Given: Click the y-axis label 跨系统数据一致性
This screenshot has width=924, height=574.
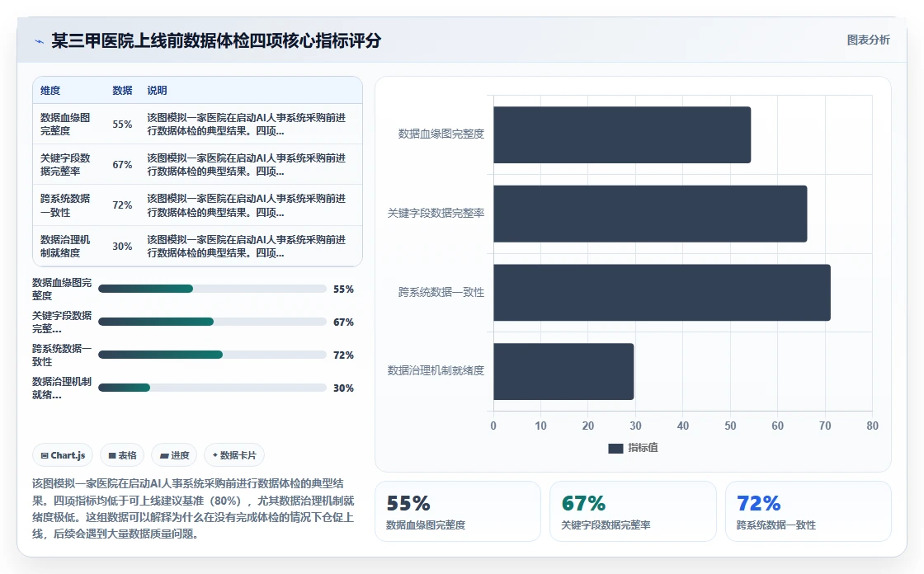Looking at the screenshot, I should [x=441, y=292].
